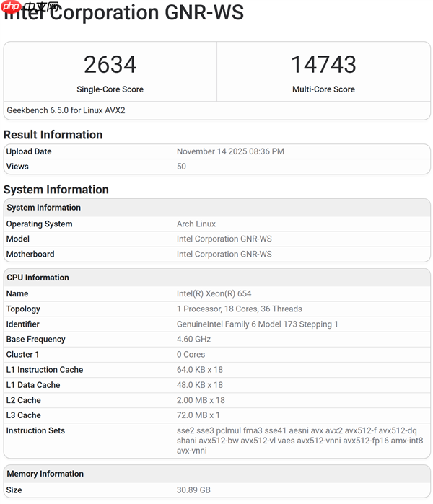The width and height of the screenshot is (433, 504).
Task: Click the Base Frequency 4.60 GHz value
Action: (x=193, y=340)
